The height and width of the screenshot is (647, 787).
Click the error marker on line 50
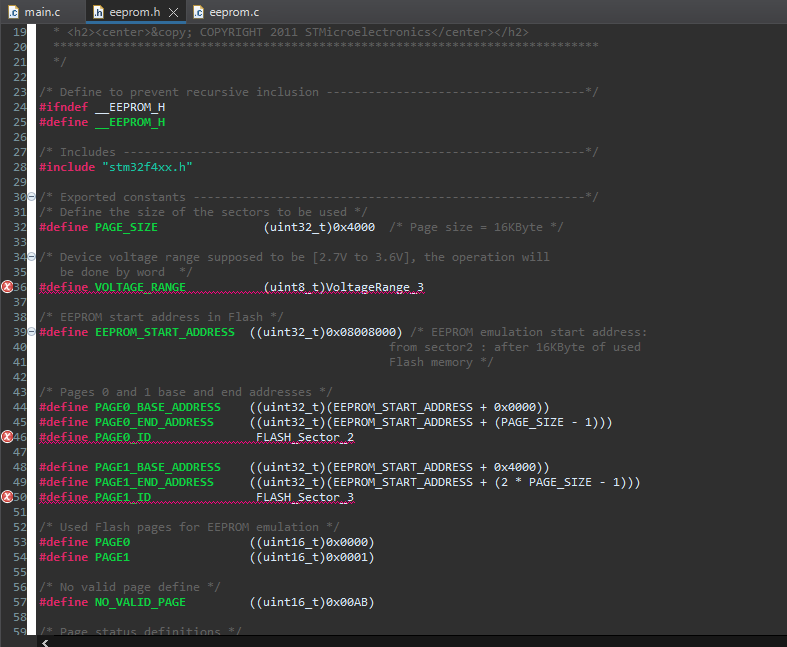7,497
